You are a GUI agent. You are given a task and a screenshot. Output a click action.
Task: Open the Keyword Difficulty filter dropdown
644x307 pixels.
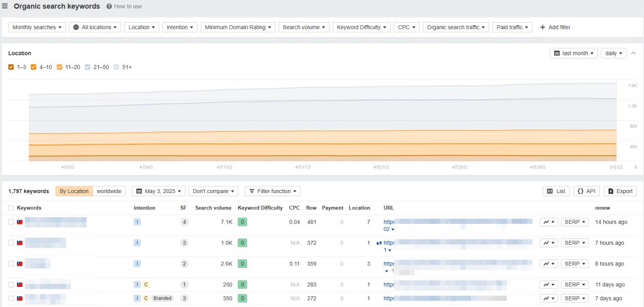coord(362,28)
